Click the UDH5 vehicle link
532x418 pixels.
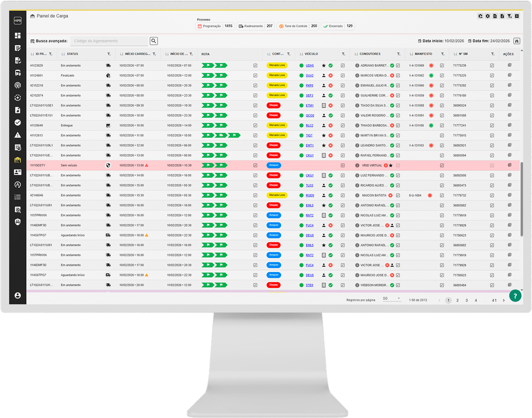pyautogui.click(x=310, y=65)
